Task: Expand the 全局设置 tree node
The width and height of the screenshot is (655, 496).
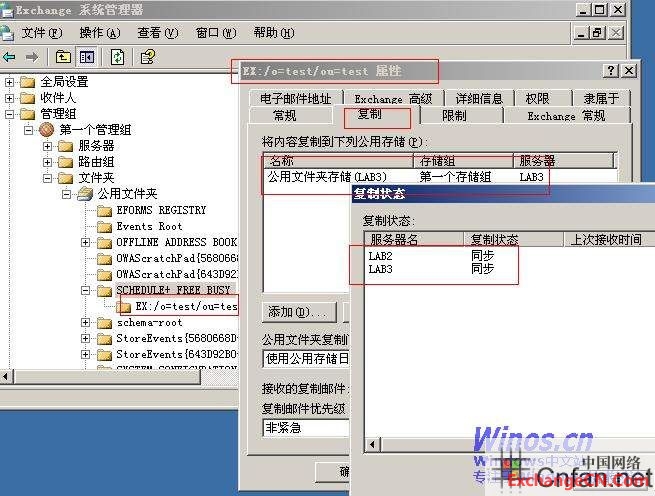Action: pyautogui.click(x=10, y=82)
